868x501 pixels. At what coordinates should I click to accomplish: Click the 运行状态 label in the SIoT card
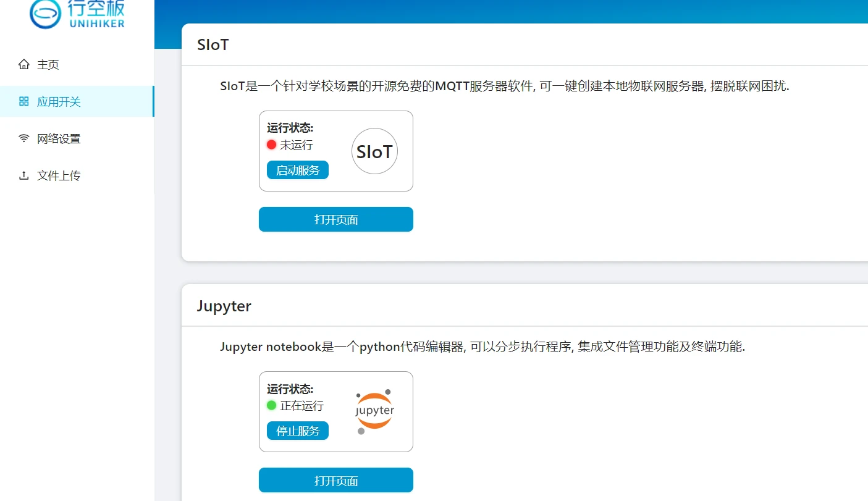pos(290,128)
